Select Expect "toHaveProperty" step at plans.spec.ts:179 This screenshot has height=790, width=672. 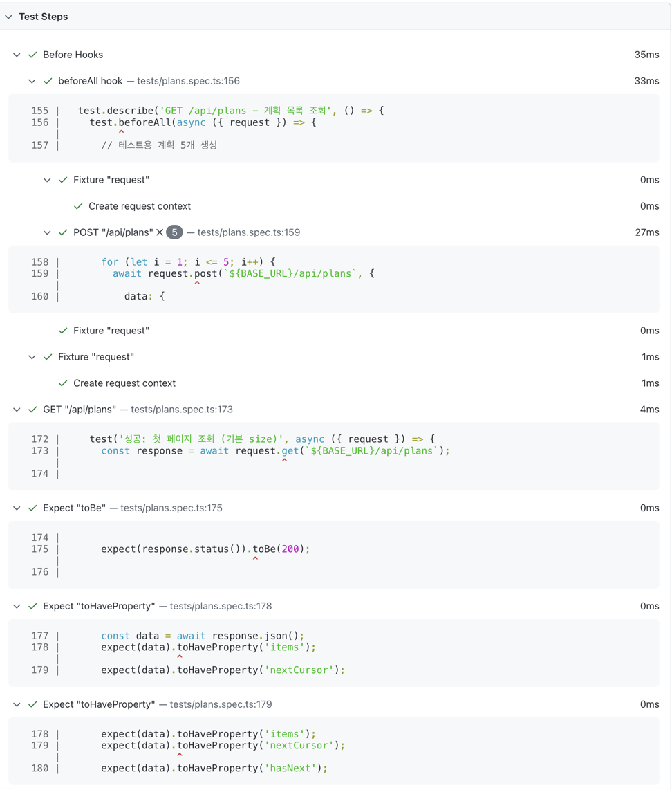point(99,704)
